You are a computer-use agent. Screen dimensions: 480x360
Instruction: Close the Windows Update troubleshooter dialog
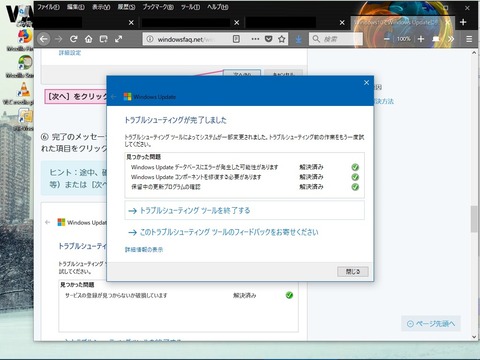[366, 82]
